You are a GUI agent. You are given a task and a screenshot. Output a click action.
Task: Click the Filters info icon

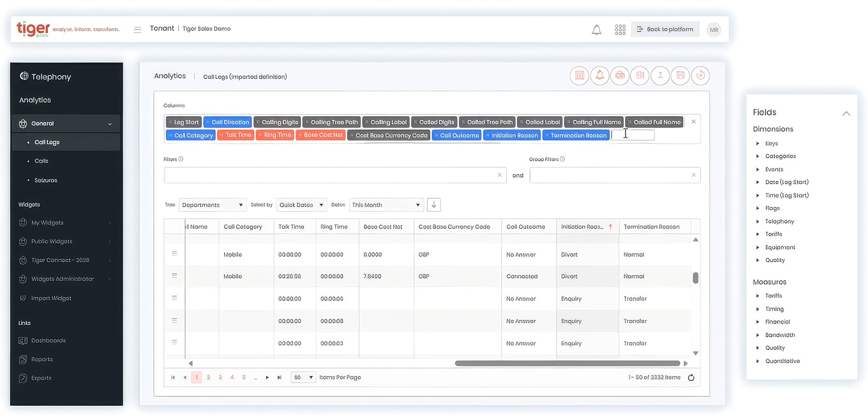coord(181,159)
